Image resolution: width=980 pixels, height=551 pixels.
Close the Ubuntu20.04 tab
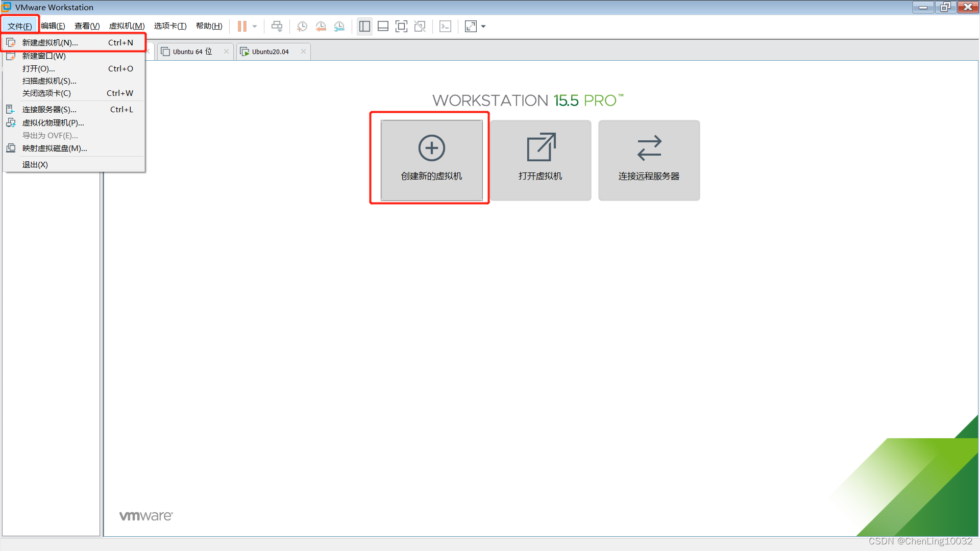tap(303, 52)
